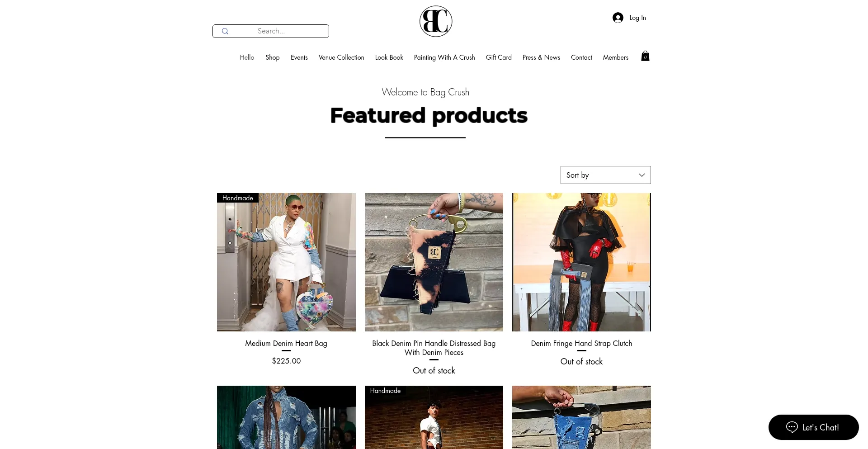Open Painting With A Crush page
The width and height of the screenshot is (868, 449).
point(444,57)
